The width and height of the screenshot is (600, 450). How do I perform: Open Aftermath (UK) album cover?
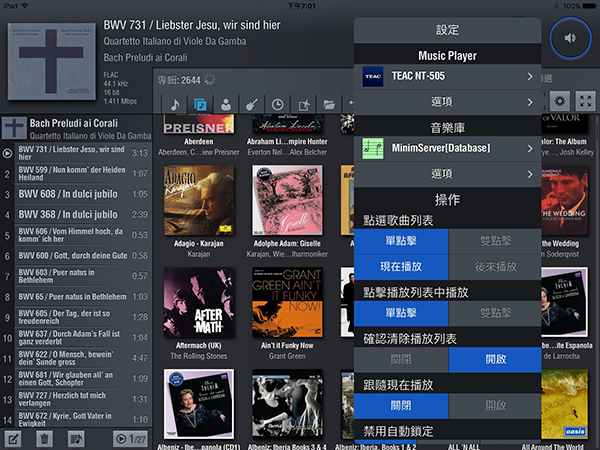tap(199, 302)
